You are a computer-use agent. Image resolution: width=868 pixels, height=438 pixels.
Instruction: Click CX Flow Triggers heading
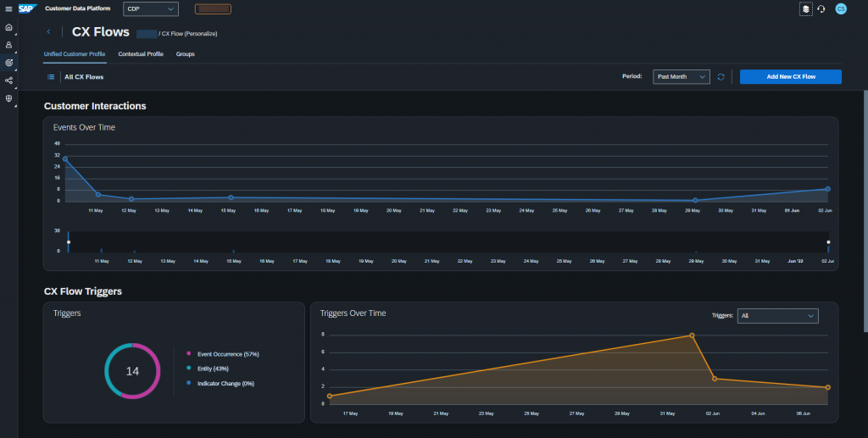[83, 291]
